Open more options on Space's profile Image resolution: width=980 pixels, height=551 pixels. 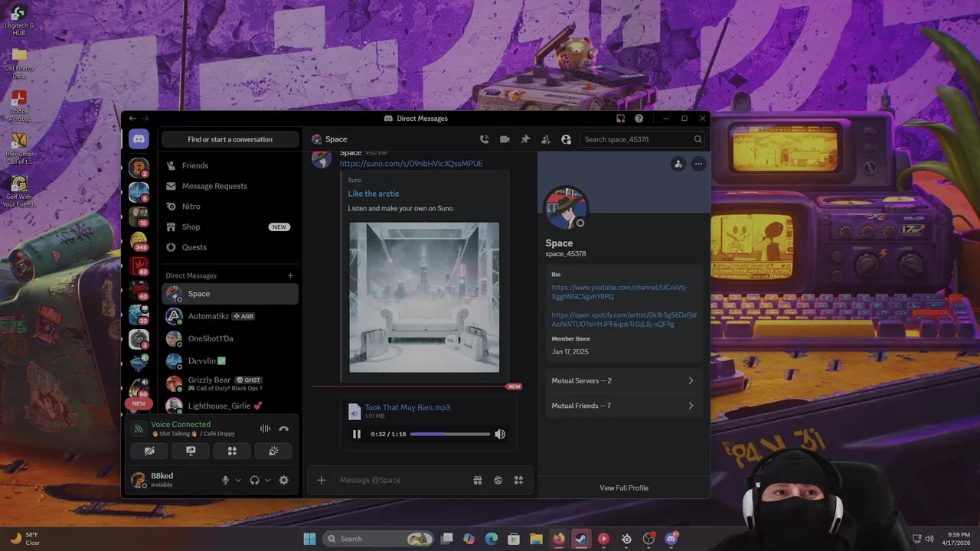[x=698, y=164]
